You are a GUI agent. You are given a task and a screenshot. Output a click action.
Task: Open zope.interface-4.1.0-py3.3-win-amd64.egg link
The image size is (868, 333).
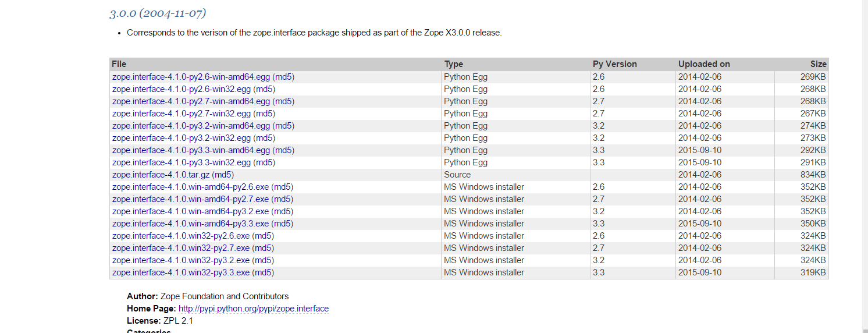pos(191,150)
